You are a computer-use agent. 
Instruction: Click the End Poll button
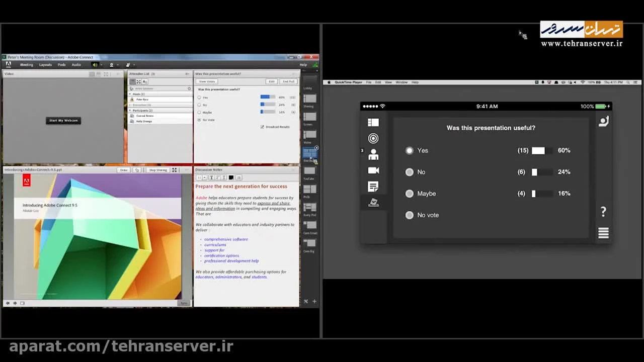[x=289, y=81]
